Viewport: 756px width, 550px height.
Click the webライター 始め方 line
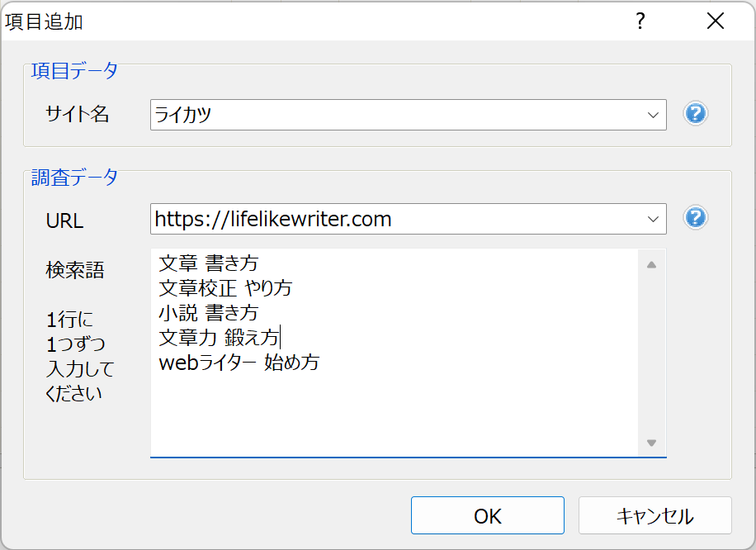239,363
